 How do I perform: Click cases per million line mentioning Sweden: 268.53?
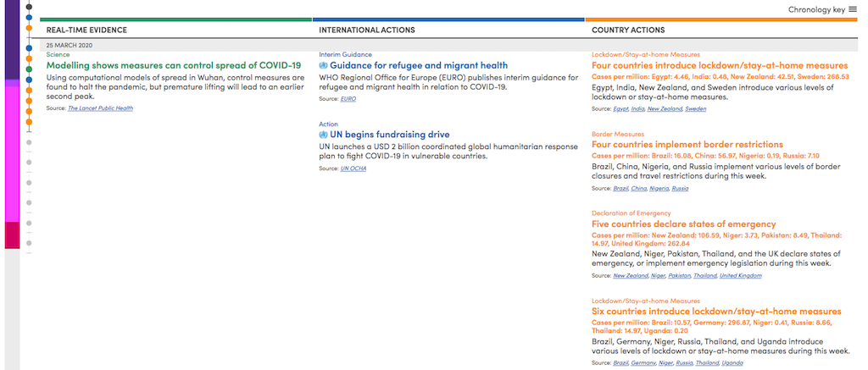(x=721, y=76)
